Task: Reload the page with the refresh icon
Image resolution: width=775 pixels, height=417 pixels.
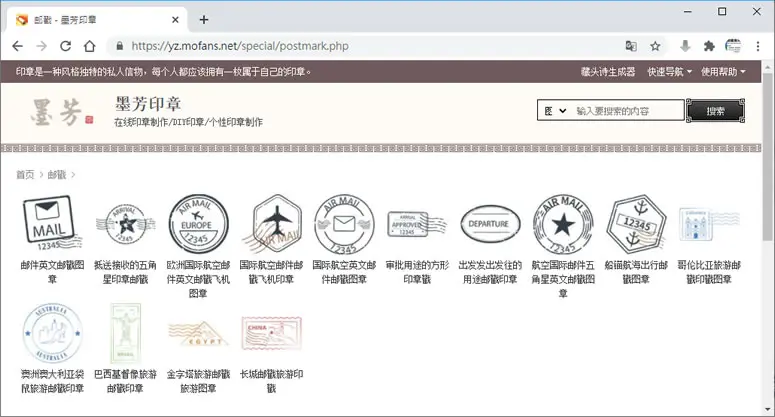Action: pos(65,46)
